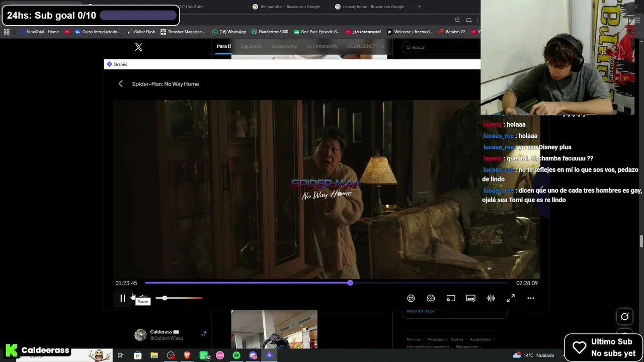Open the Flandertron3000 bookmark
The image size is (644, 362).
(270, 32)
